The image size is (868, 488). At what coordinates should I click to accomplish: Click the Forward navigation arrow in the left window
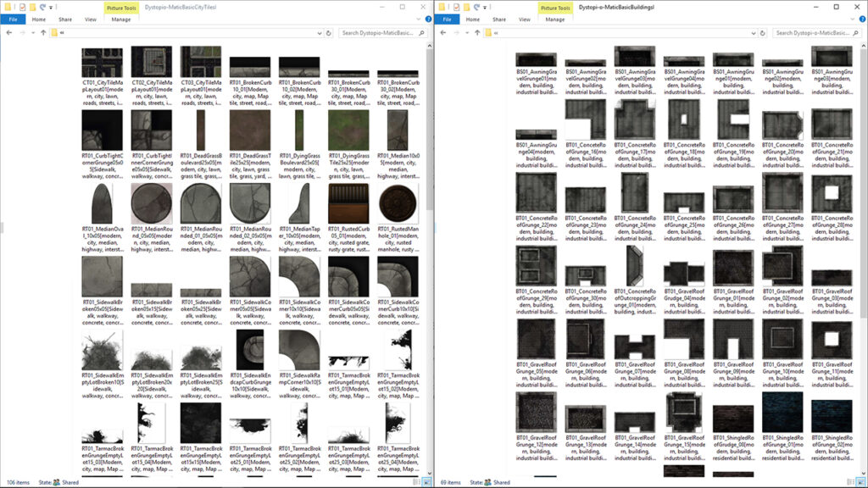pos(20,30)
